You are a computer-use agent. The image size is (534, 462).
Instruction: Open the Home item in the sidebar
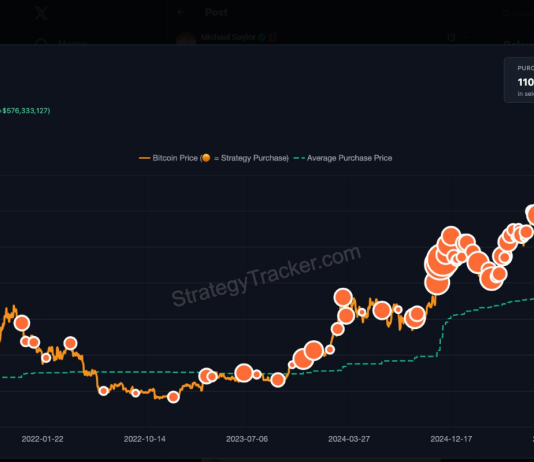(61, 42)
